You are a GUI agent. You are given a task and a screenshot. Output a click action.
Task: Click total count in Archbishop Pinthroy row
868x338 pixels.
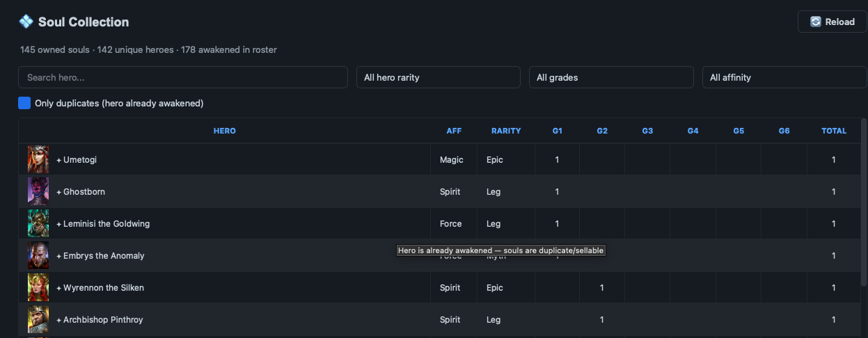[x=834, y=320]
